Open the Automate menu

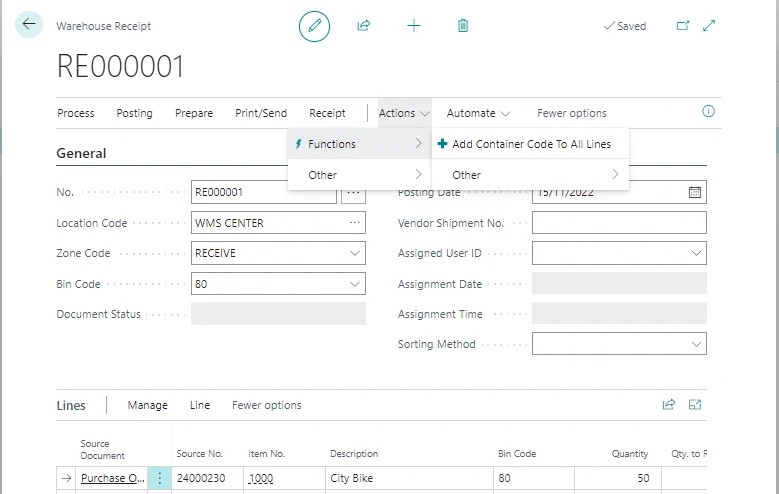click(x=478, y=113)
